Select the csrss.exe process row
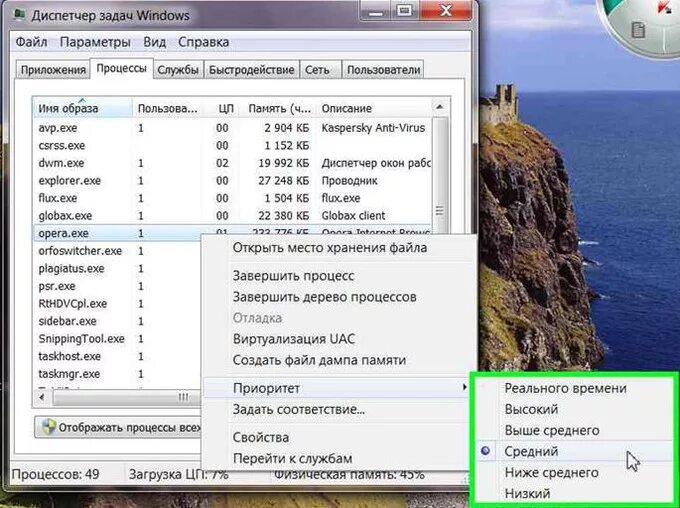The image size is (680, 508). pyautogui.click(x=232, y=145)
